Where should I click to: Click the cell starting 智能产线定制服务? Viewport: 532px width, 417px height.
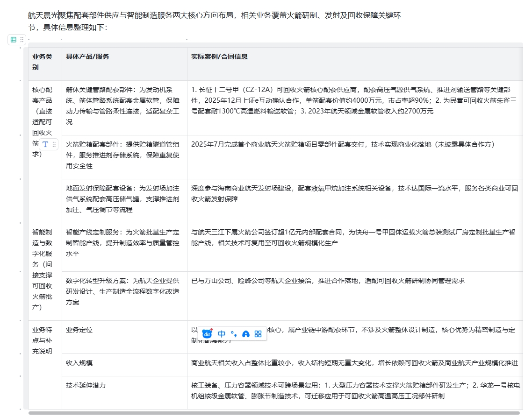pyautogui.click(x=124, y=247)
